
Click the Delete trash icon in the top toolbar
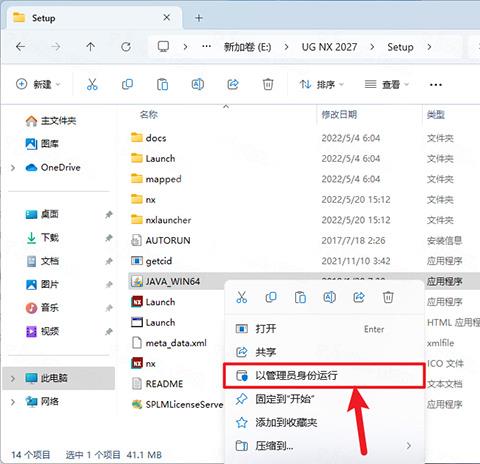pyautogui.click(x=268, y=84)
